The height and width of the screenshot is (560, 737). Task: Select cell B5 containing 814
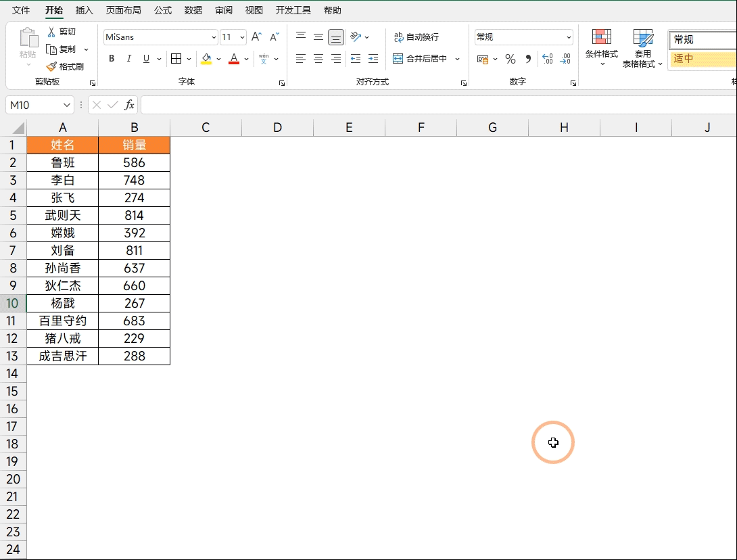click(134, 215)
